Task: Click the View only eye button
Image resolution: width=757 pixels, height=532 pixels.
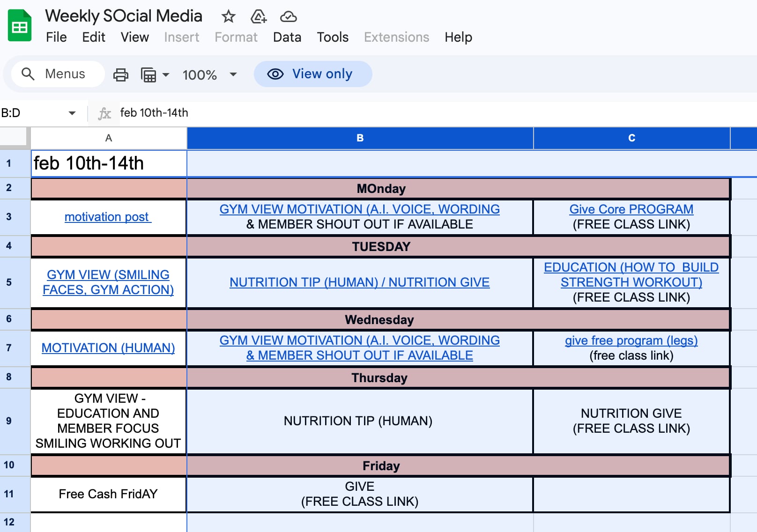Action: tap(313, 74)
